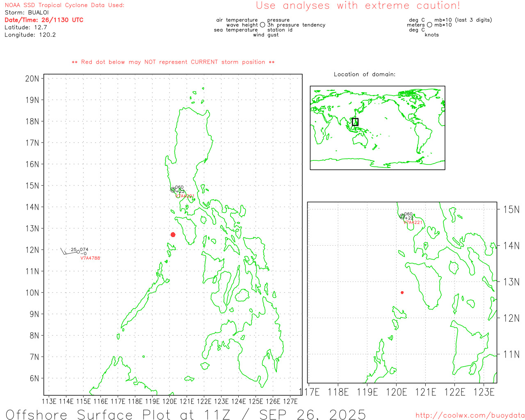Select station circle V7A4221 on main map

pos(173,189)
